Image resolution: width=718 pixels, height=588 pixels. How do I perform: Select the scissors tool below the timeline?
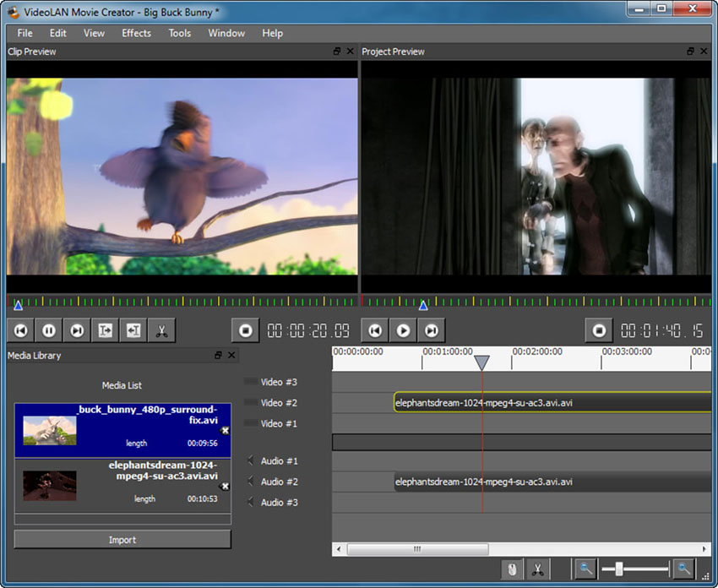click(538, 569)
